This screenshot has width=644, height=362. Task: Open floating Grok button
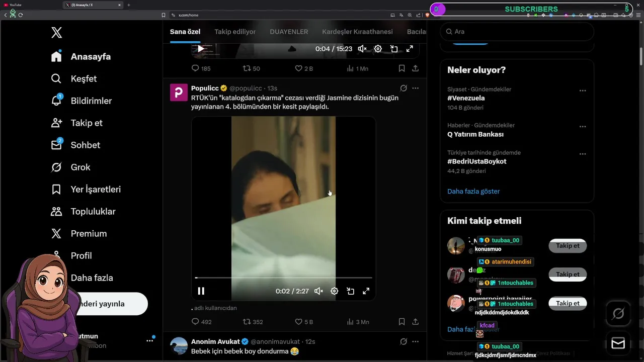(618, 314)
